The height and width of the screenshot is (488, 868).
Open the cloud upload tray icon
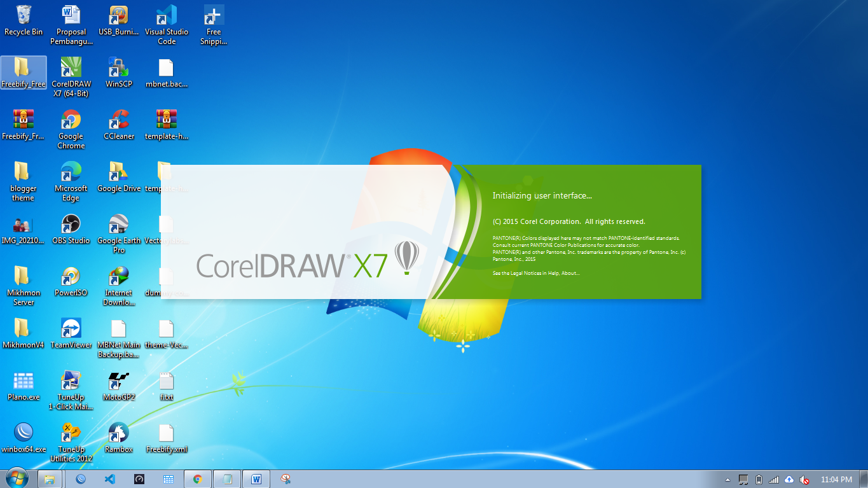(789, 480)
